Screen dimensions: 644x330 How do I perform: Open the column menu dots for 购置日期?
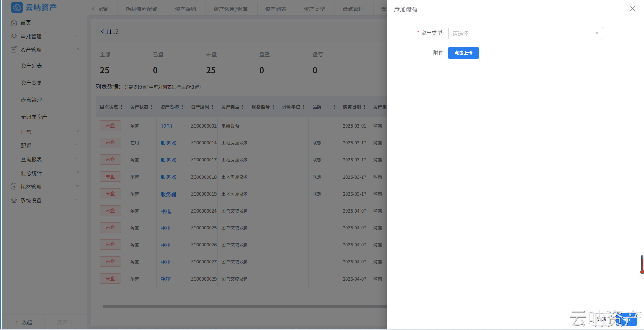(364, 107)
